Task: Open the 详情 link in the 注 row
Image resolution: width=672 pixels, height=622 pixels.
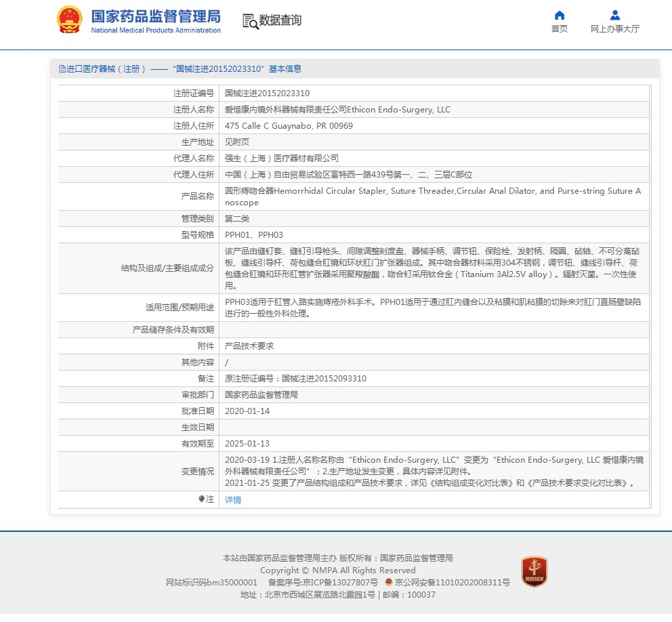Action: pos(233,500)
